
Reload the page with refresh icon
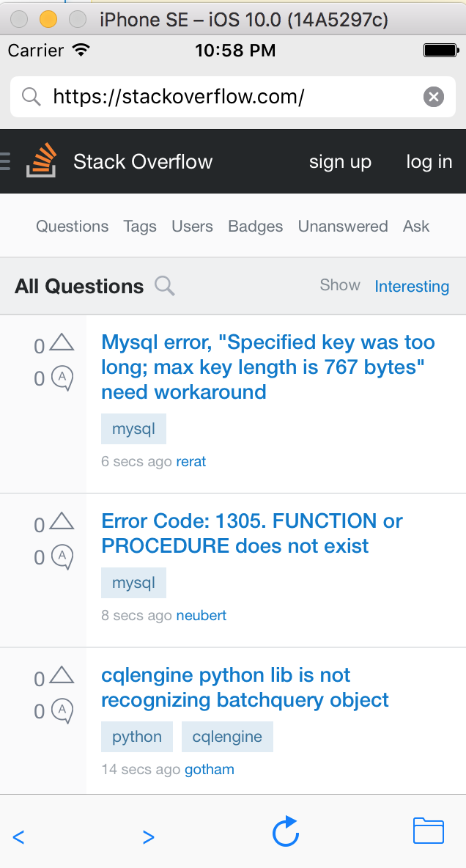pyautogui.click(x=286, y=831)
